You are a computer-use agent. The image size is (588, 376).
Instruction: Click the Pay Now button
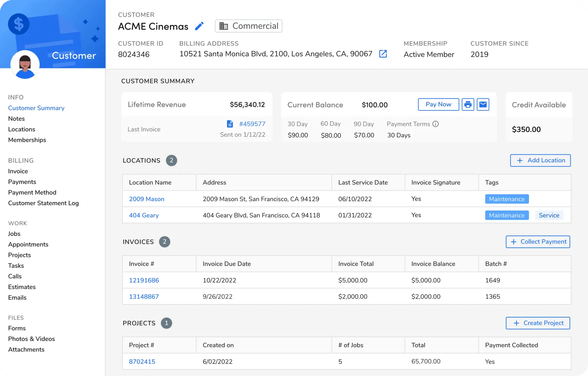(x=438, y=105)
